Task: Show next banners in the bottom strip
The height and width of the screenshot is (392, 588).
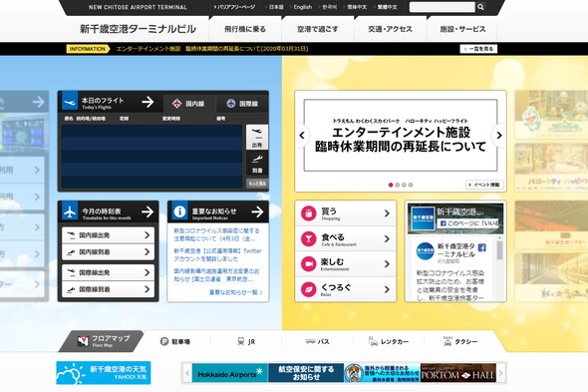Action: click(501, 373)
